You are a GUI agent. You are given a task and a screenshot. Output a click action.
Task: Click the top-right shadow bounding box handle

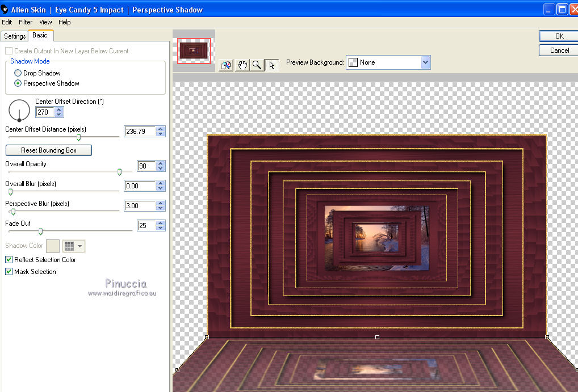coord(547,337)
